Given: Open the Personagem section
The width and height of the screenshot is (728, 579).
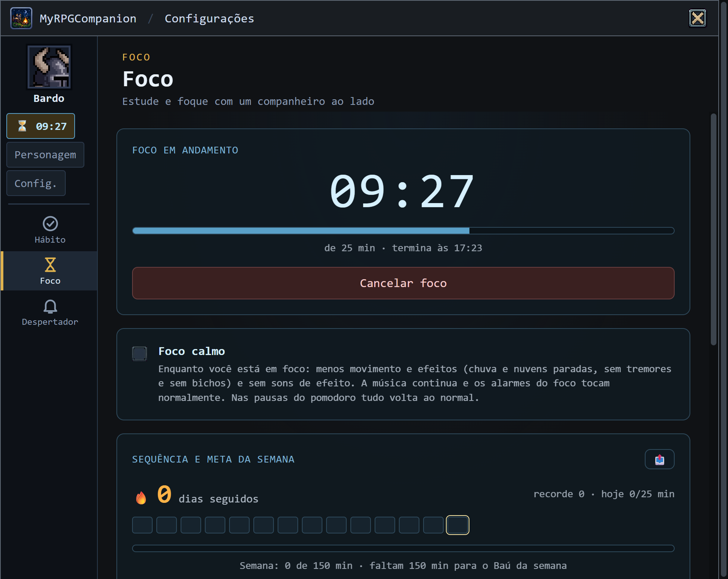Looking at the screenshot, I should pos(45,155).
